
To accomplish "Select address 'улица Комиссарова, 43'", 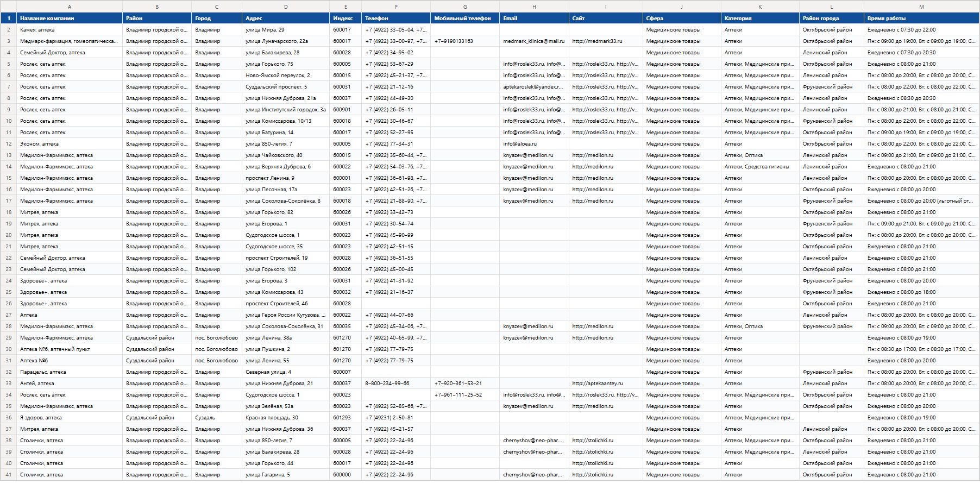I will 286,292.
